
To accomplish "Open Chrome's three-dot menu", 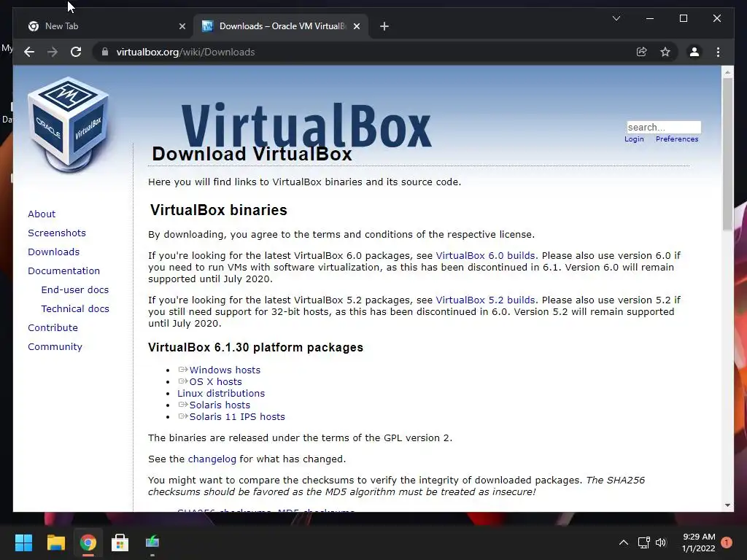I will point(718,52).
